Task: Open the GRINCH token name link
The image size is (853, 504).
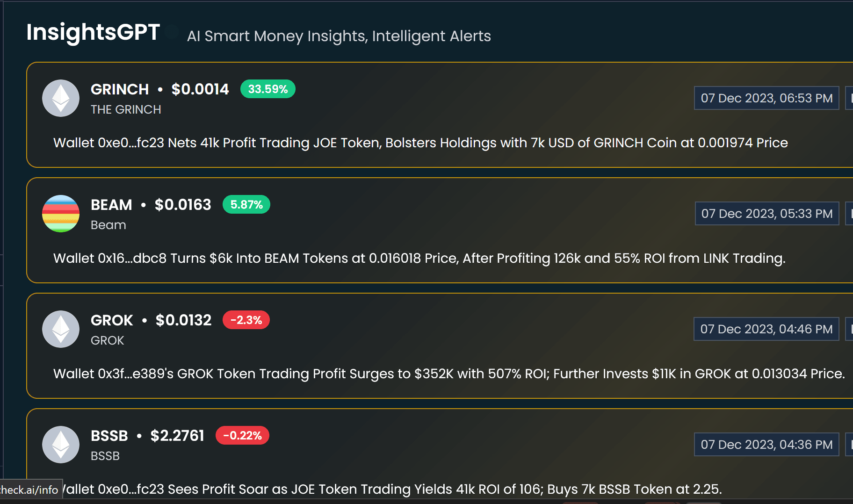Action: pos(120,89)
